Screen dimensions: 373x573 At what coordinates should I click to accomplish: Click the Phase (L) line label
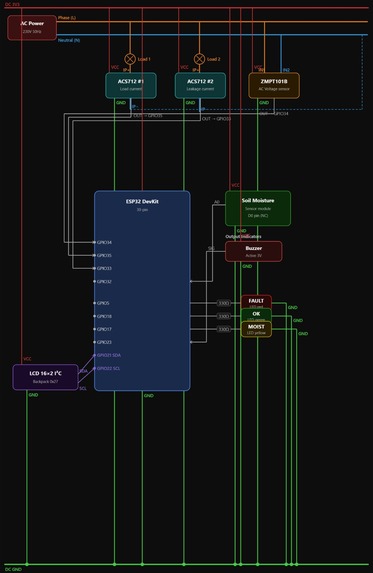[x=67, y=18]
